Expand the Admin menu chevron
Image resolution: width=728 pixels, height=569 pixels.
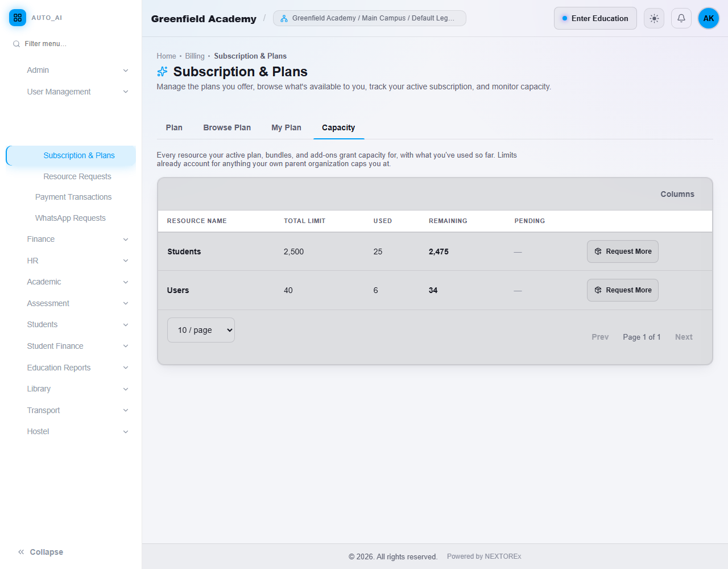126,71
